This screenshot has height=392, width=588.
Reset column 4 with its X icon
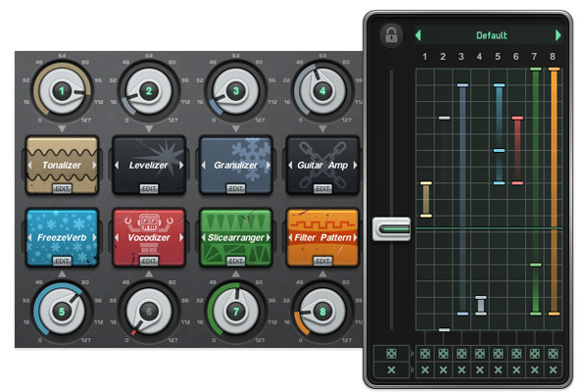click(x=479, y=369)
